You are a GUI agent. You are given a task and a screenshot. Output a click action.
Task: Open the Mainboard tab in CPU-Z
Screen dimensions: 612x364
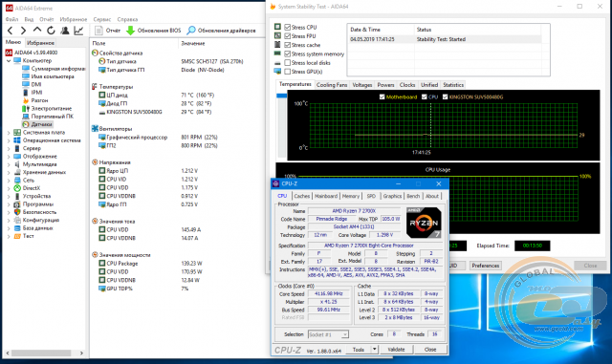tap(326, 196)
